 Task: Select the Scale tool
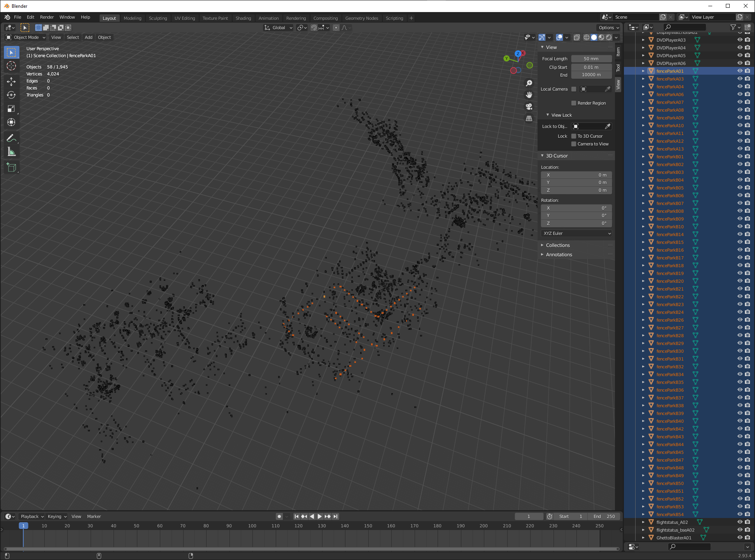[11, 108]
